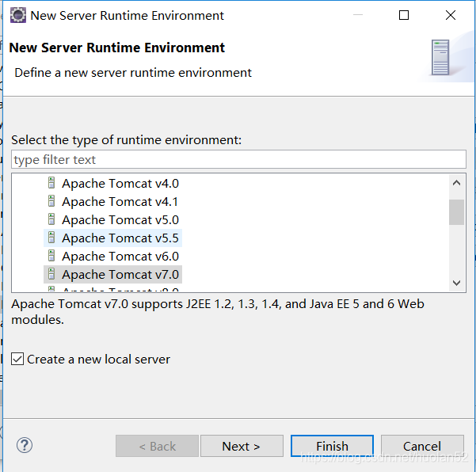This screenshot has width=476, height=472.
Task: Click the Next > button
Action: [242, 446]
